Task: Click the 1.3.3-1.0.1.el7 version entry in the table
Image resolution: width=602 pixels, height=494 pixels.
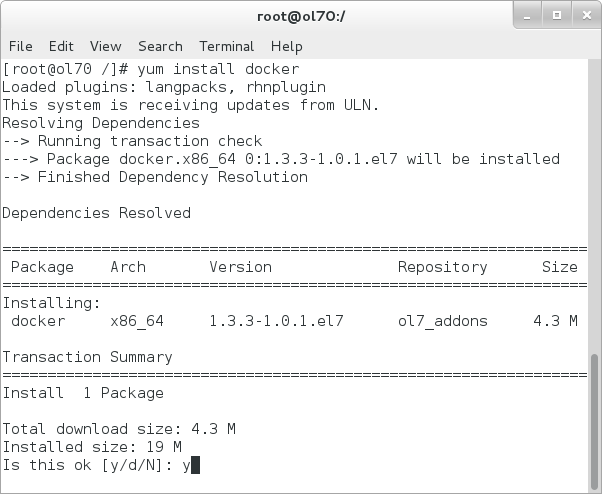Action: 276,321
